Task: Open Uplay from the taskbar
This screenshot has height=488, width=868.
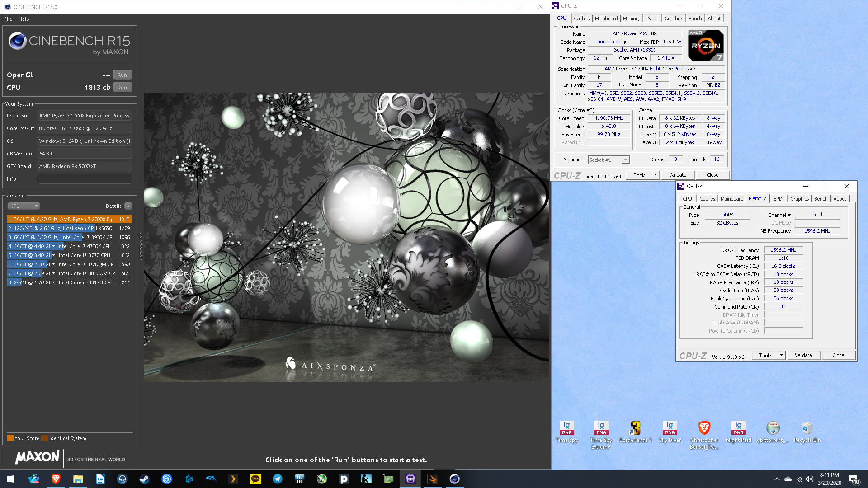Action: coord(167,479)
